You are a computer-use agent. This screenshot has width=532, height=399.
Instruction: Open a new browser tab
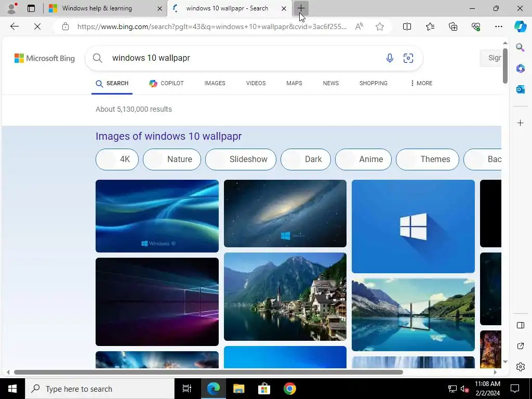301,8
